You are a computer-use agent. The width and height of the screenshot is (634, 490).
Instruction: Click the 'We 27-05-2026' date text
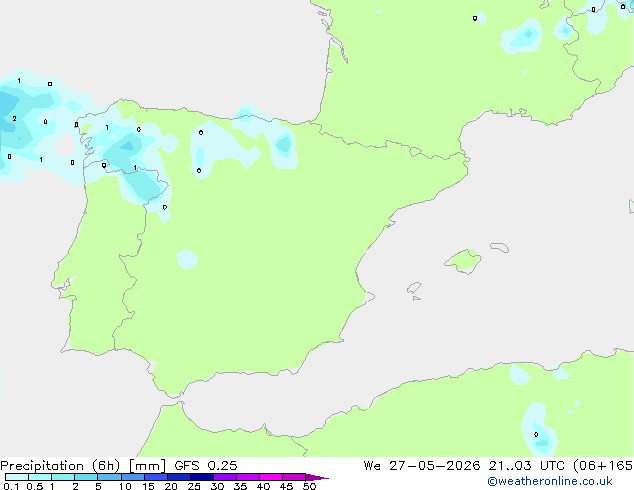[422, 466]
